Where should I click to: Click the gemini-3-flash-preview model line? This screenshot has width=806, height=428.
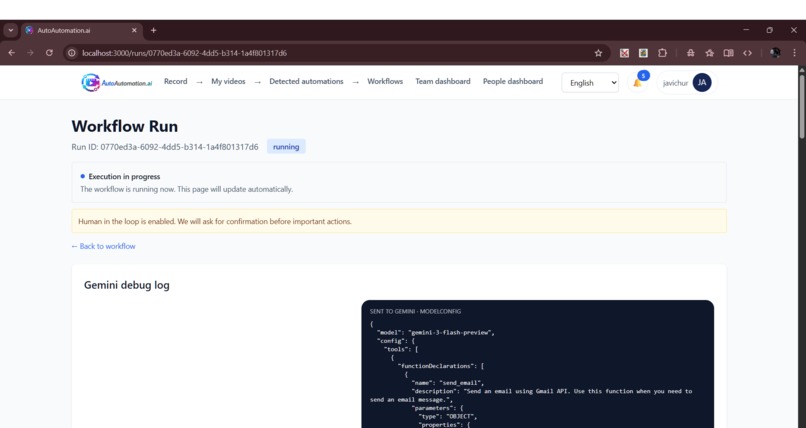(436, 332)
